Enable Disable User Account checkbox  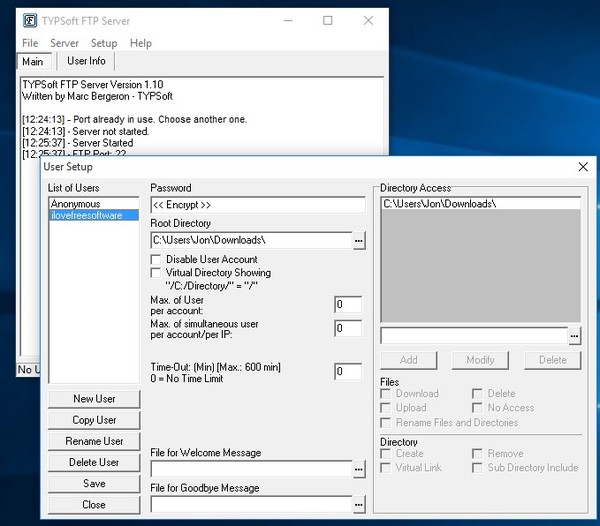(155, 259)
